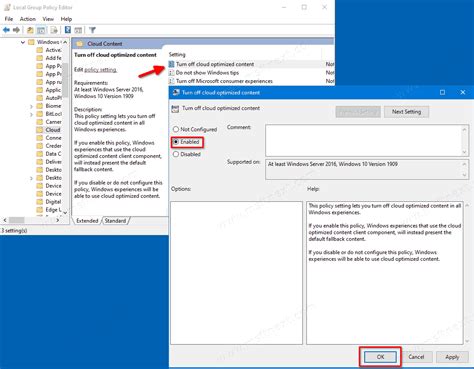
Task: Click the Help text scroll up arrow
Action: [467, 205]
